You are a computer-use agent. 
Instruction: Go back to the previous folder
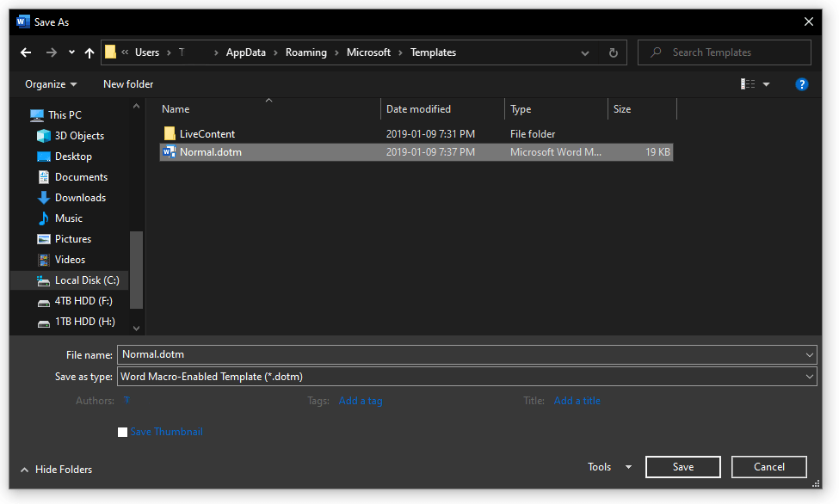(26, 52)
